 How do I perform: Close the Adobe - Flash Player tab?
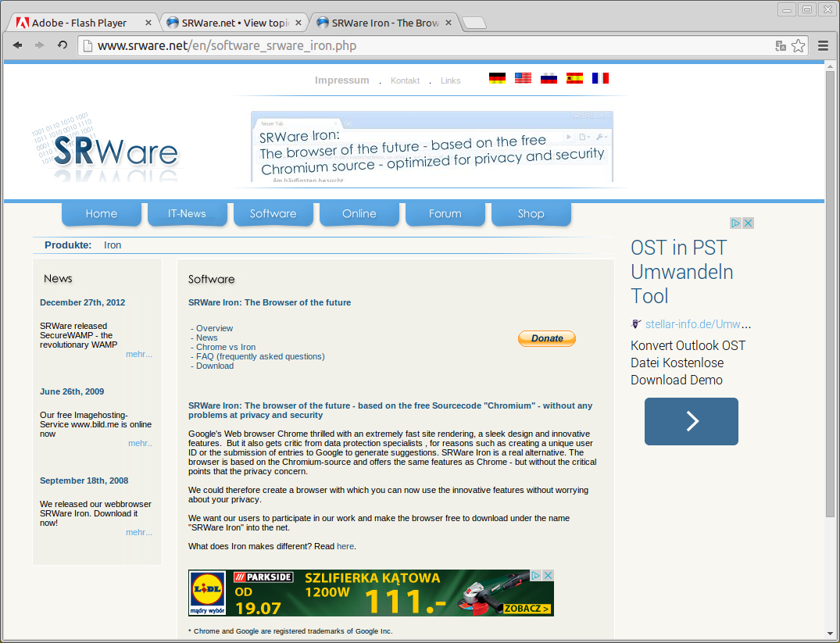(x=148, y=23)
